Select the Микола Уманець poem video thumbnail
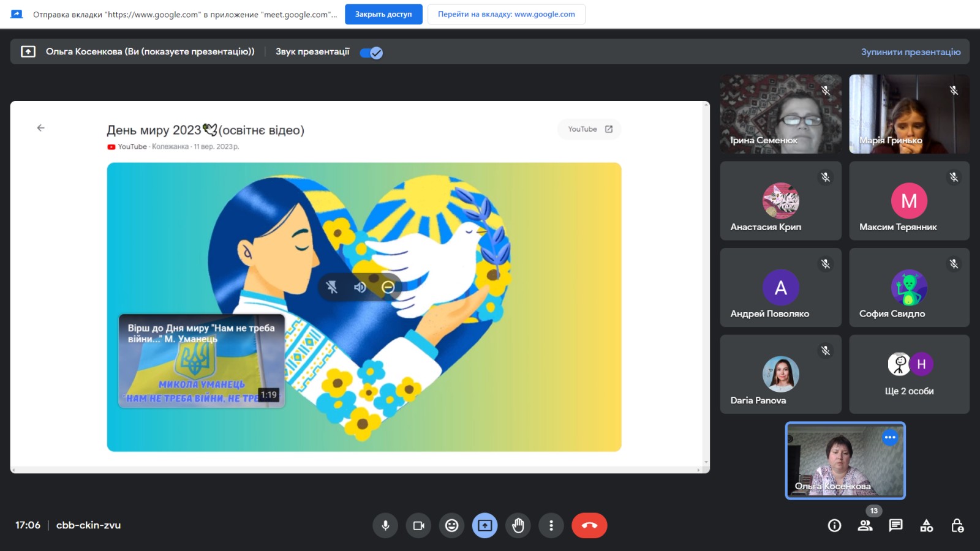The height and width of the screenshot is (551, 980). pos(202,361)
